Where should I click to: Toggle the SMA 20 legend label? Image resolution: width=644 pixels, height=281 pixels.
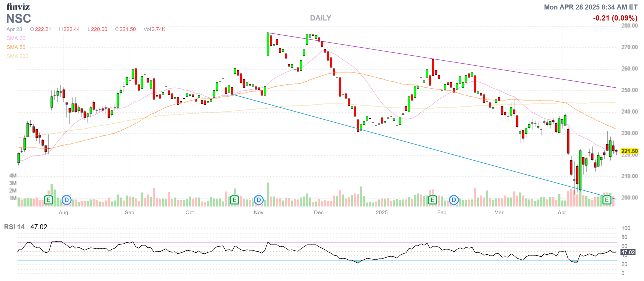16,38
